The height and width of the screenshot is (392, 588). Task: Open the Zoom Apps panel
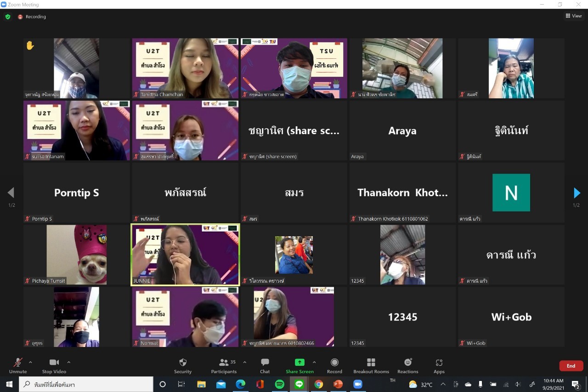point(439,365)
